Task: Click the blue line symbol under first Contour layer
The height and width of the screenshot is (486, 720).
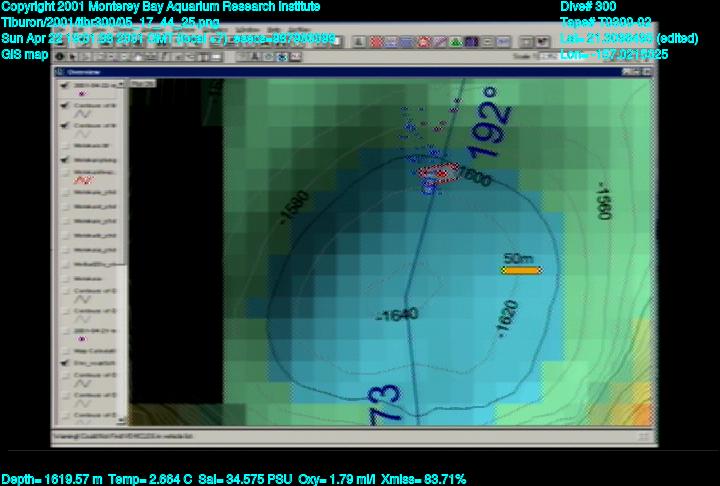Action: 84,115
